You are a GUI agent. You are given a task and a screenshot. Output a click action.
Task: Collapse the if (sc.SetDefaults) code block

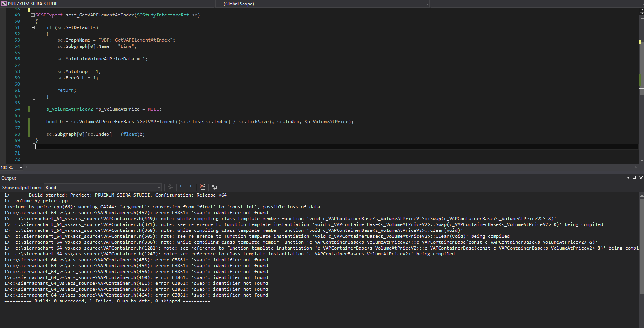(33, 27)
